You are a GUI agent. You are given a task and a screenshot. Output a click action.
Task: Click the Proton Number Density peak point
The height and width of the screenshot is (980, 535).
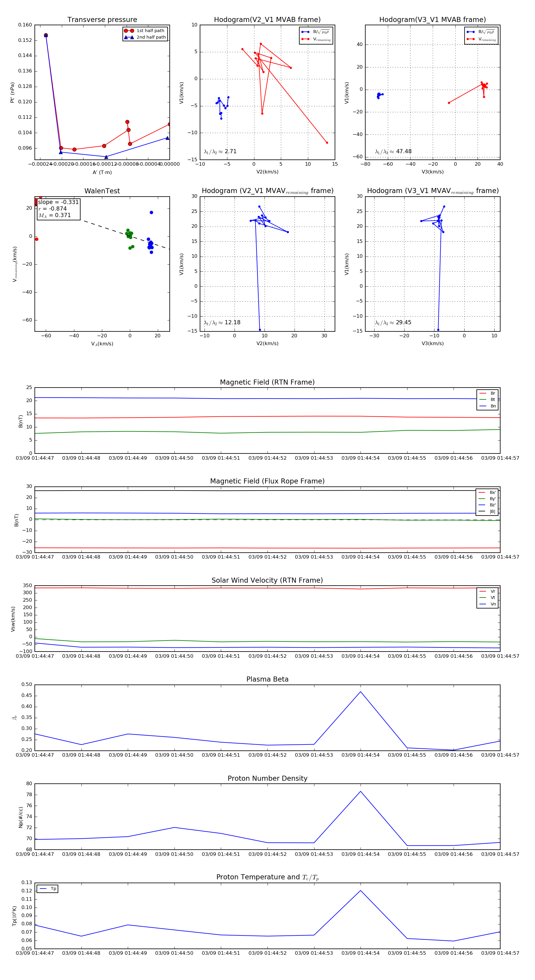pyautogui.click(x=361, y=791)
